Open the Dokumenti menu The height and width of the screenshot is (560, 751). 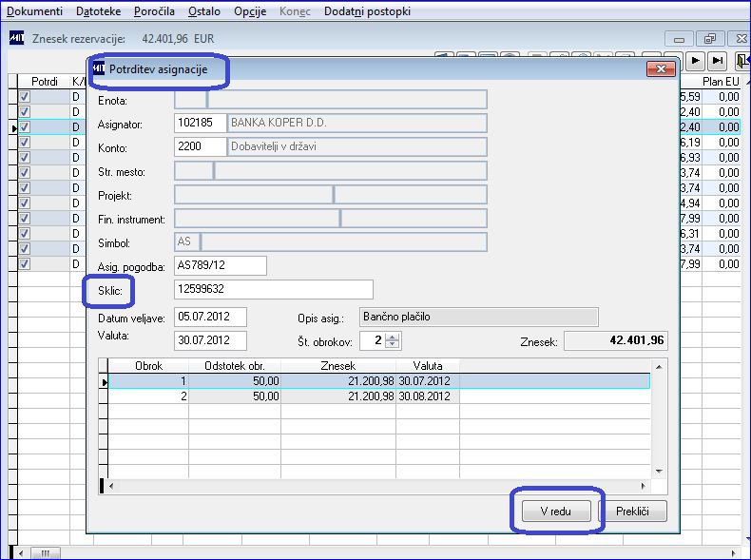[x=34, y=11]
